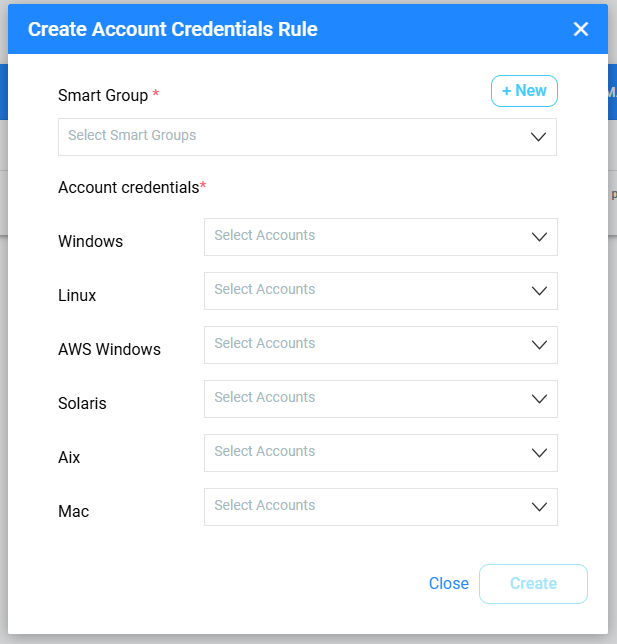617x644 pixels.
Task: Click the Linux row chevron arrow
Action: coord(540,291)
